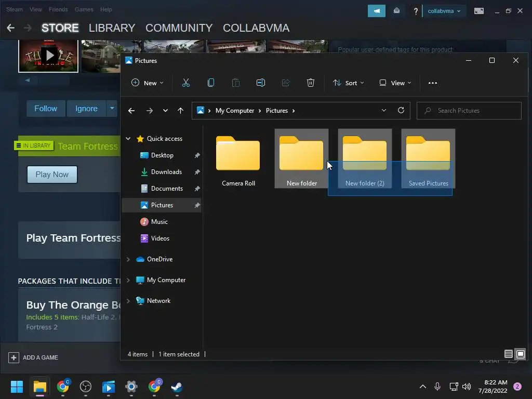Switch to details view in status bar
This screenshot has width=532, height=399.
point(508,354)
